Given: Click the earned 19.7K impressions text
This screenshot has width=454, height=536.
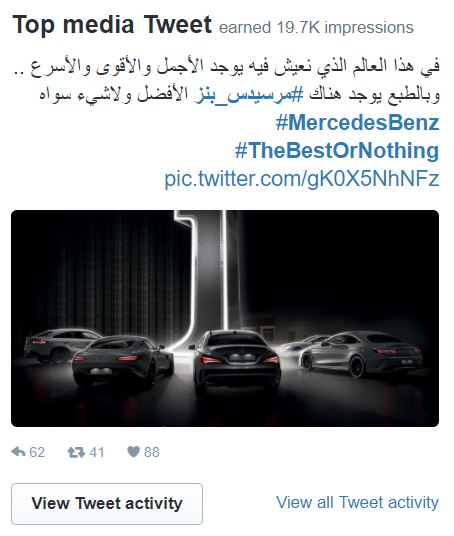Looking at the screenshot, I should (316, 28).
